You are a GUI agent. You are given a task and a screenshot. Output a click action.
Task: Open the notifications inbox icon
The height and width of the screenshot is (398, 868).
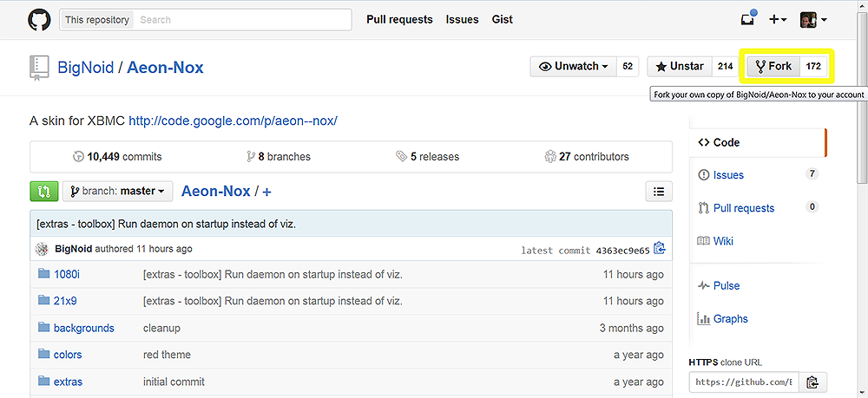(x=747, y=19)
